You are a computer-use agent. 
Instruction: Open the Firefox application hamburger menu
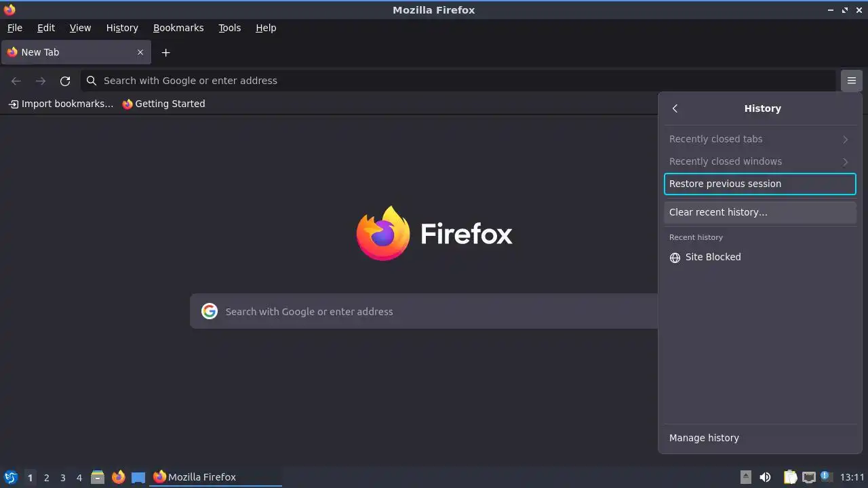[851, 81]
